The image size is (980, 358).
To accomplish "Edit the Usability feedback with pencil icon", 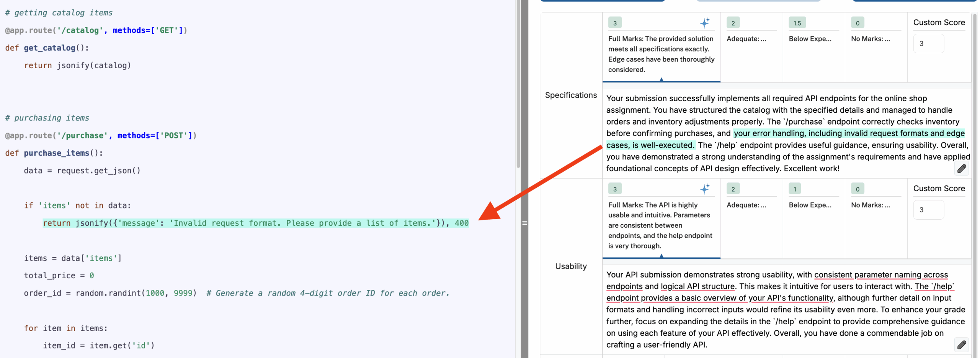I will tap(961, 345).
